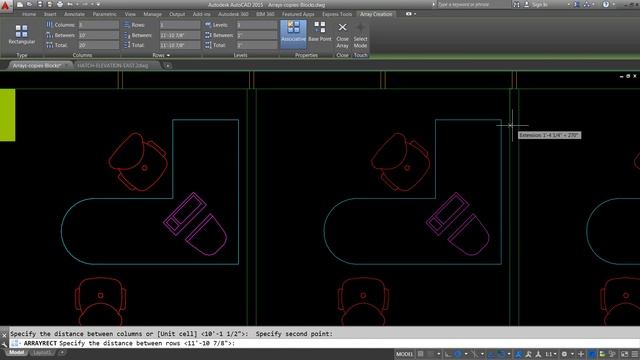Click the Rows Total distance field
Screen dimensions: 640x360
pos(180,45)
